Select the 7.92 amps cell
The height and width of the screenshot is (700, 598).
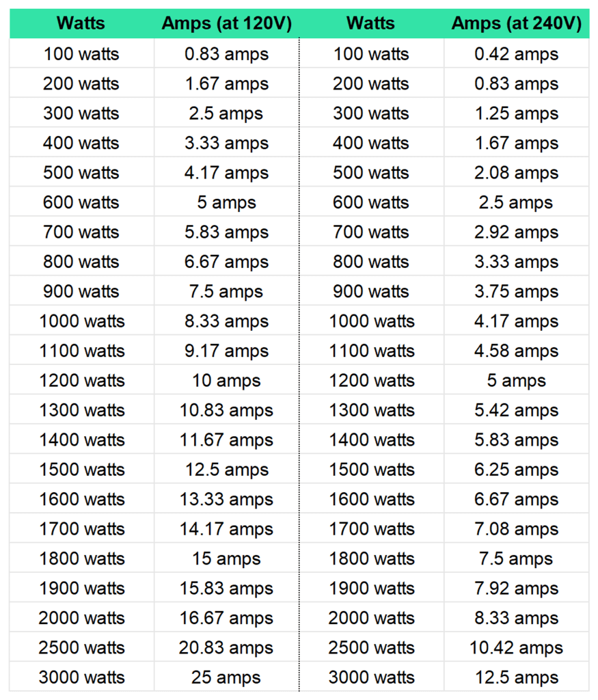tap(516, 589)
